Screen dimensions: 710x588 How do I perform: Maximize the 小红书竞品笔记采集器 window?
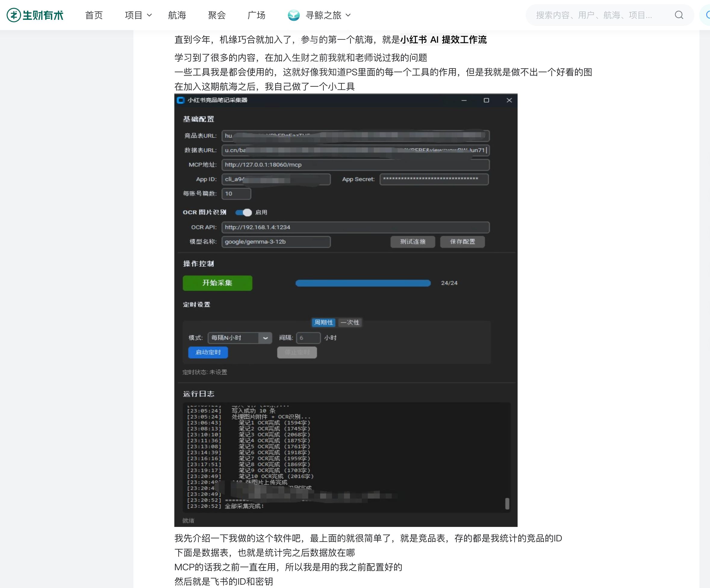(x=486, y=101)
